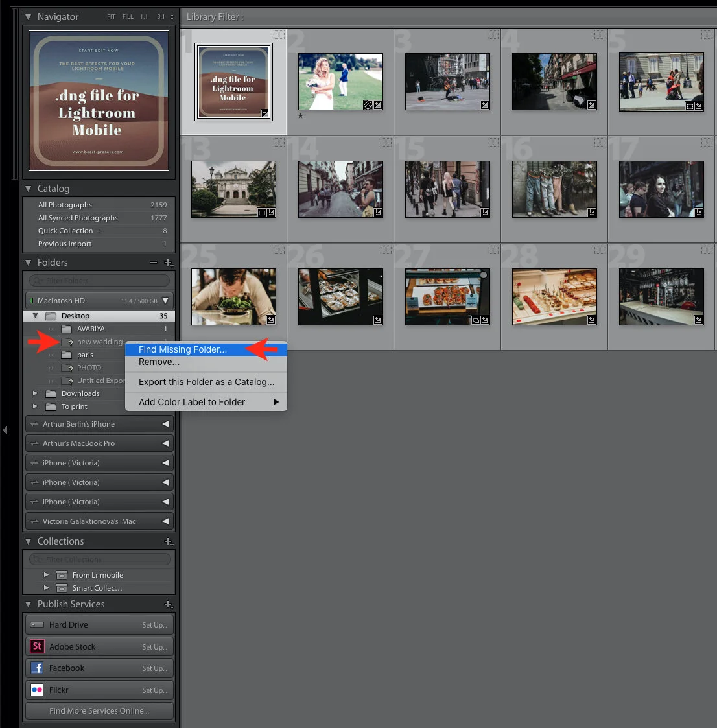Click the plus icon beside Collections header
The width and height of the screenshot is (717, 728).
169,541
